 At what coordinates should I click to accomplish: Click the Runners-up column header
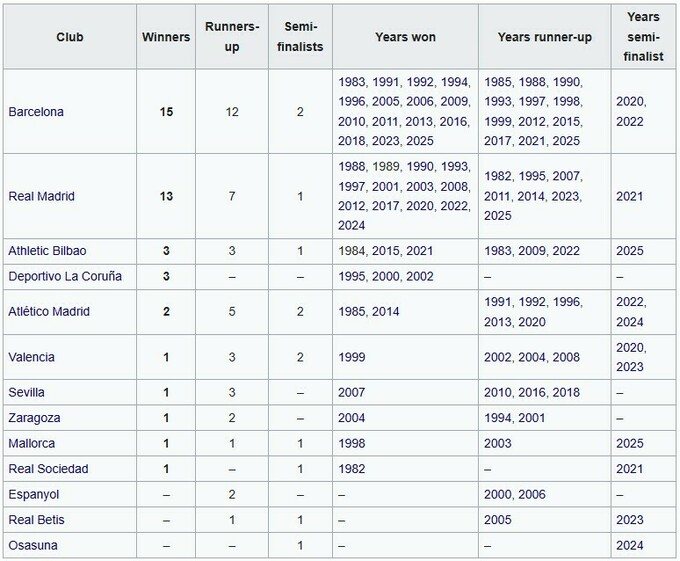pyautogui.click(x=231, y=37)
